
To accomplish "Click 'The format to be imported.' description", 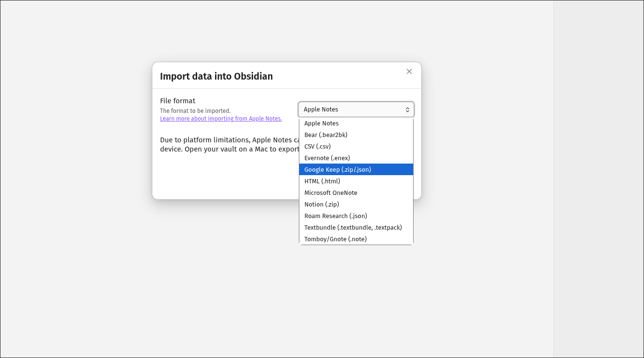I will point(195,111).
